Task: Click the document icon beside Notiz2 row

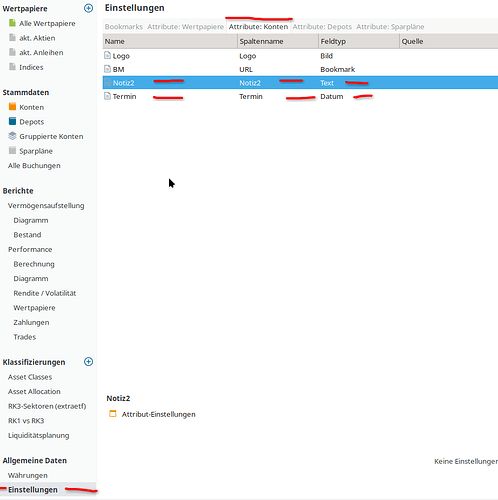Action: 107,82
